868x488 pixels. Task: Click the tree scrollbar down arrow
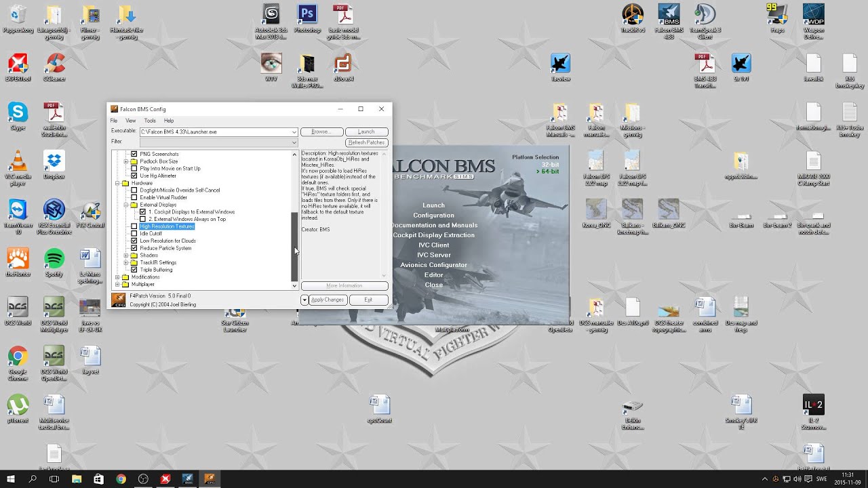pyautogui.click(x=294, y=286)
